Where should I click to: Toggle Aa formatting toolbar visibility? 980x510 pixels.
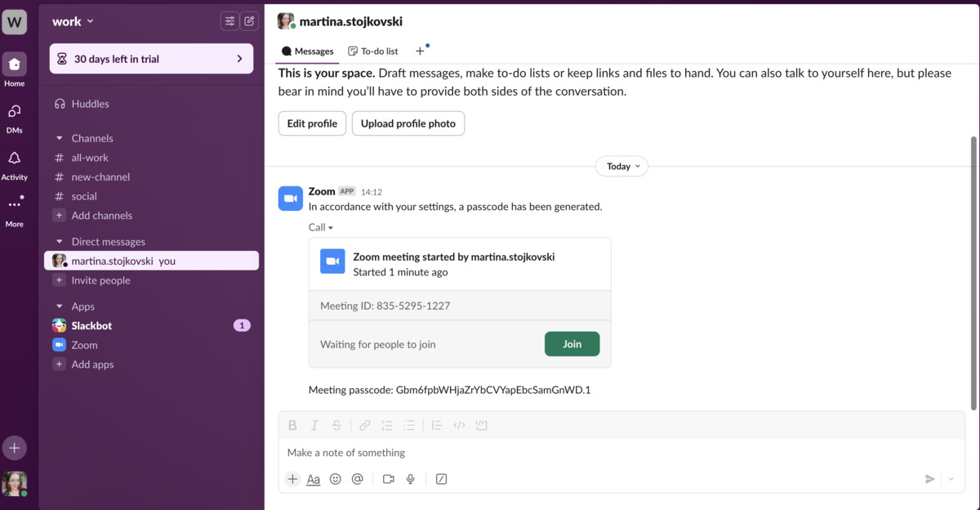[x=314, y=479]
